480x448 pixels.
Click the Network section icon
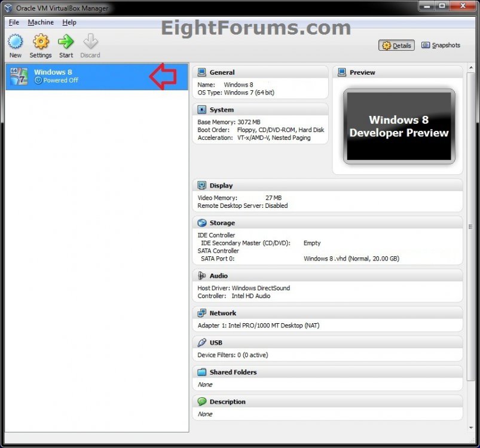(201, 313)
